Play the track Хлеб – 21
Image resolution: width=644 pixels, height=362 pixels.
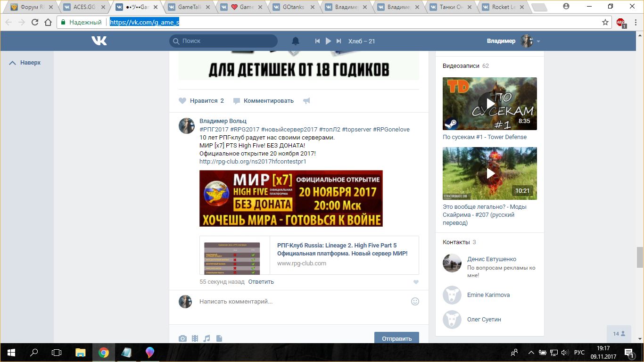[x=328, y=41]
